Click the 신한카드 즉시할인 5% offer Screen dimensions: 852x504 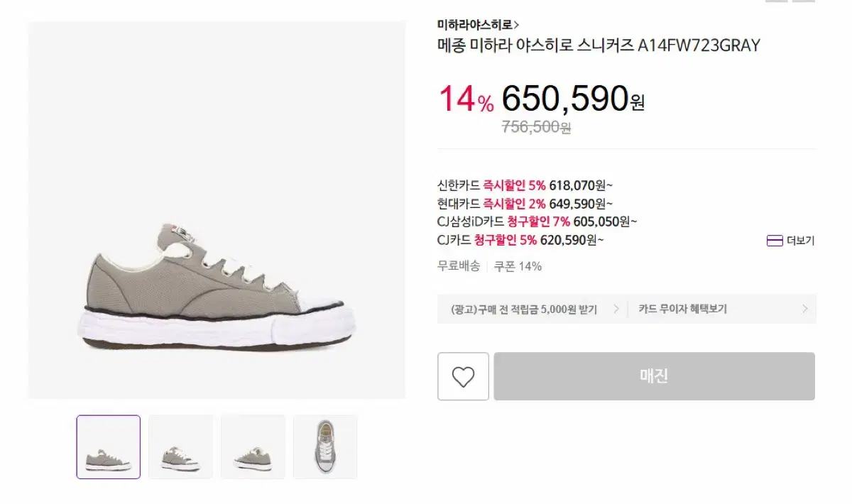527,185
